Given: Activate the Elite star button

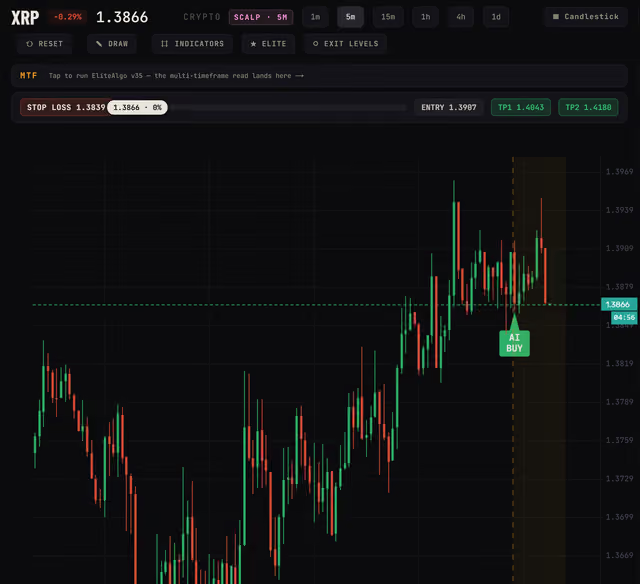Looking at the screenshot, I should pos(268,44).
